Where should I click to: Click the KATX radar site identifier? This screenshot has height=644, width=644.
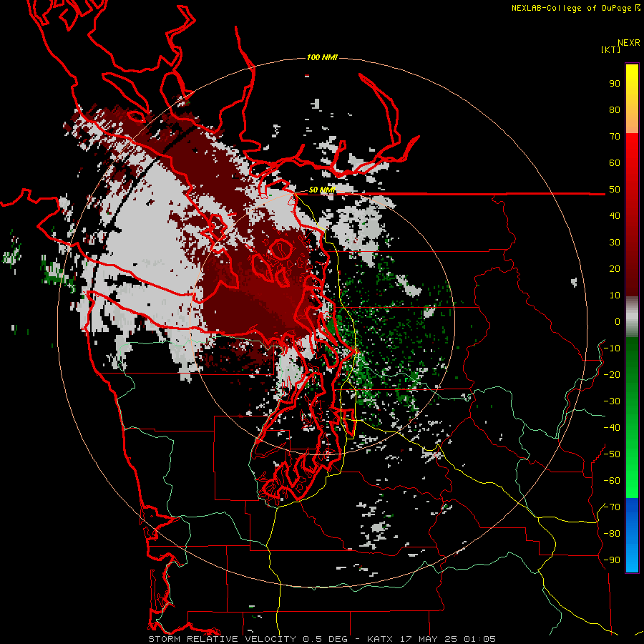pos(379,639)
